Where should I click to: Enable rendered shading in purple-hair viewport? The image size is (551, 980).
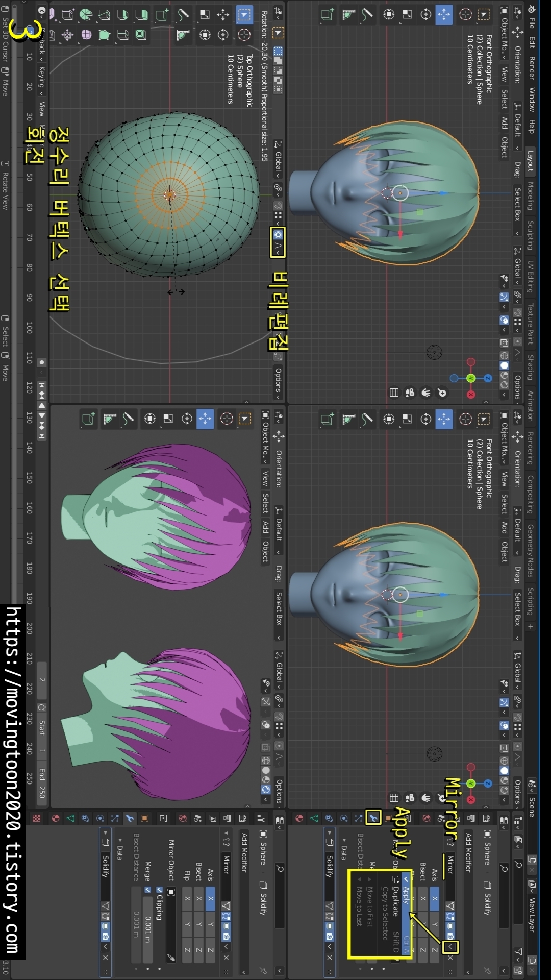pos(266,790)
